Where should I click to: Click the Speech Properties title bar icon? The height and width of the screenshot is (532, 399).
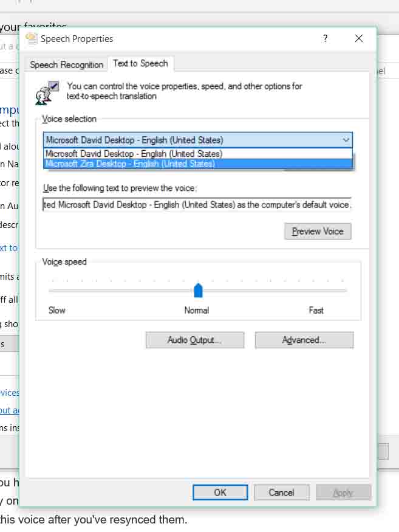click(x=32, y=39)
